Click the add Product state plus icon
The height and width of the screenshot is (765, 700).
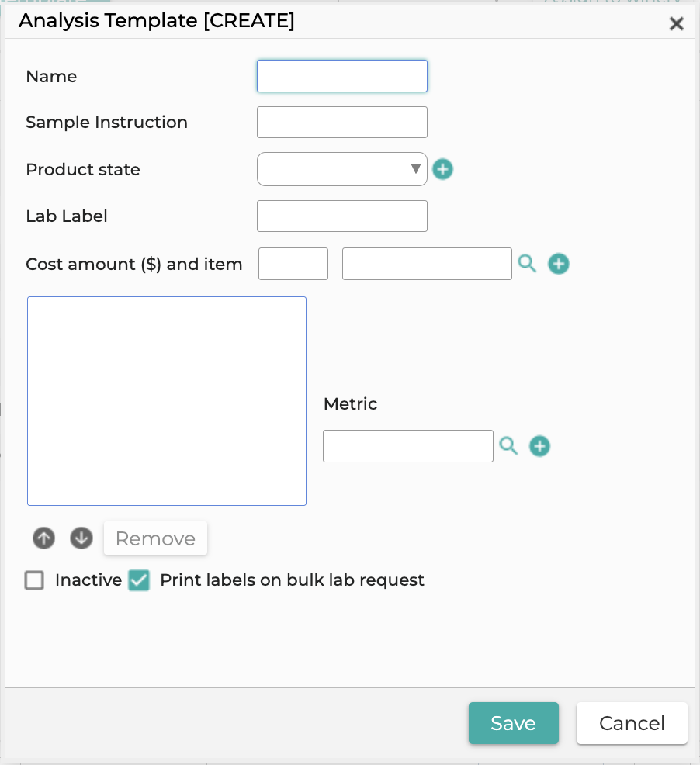(443, 169)
